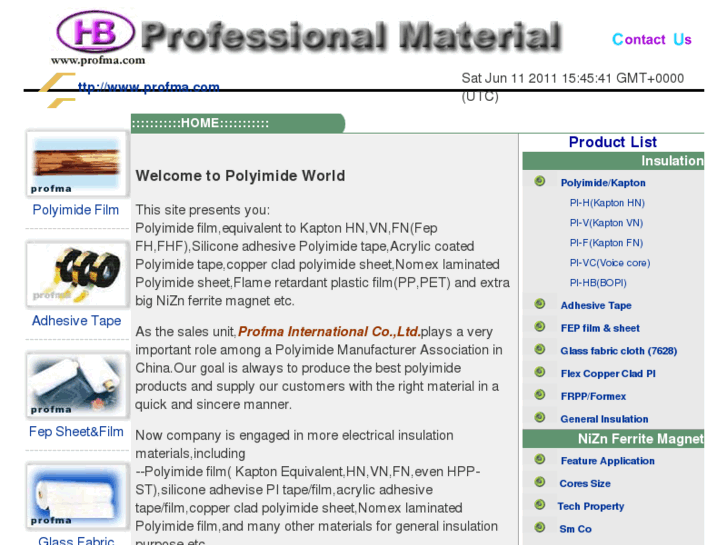Select PI-HB(BOPI) product
This screenshot has height=545, width=727.
(598, 282)
